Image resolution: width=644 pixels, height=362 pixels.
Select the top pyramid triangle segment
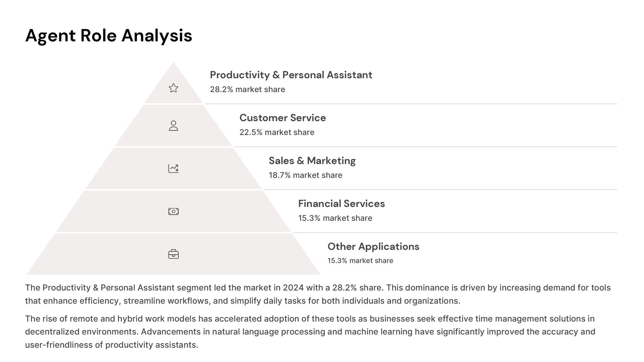[173, 83]
